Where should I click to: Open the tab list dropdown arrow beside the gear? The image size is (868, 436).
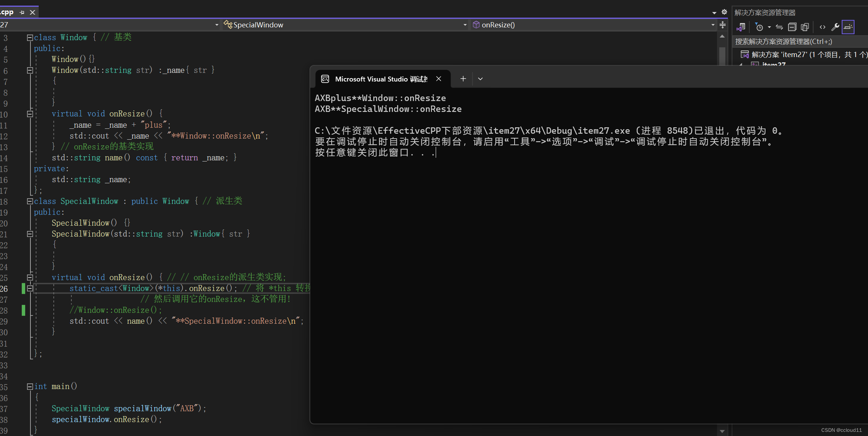(714, 13)
